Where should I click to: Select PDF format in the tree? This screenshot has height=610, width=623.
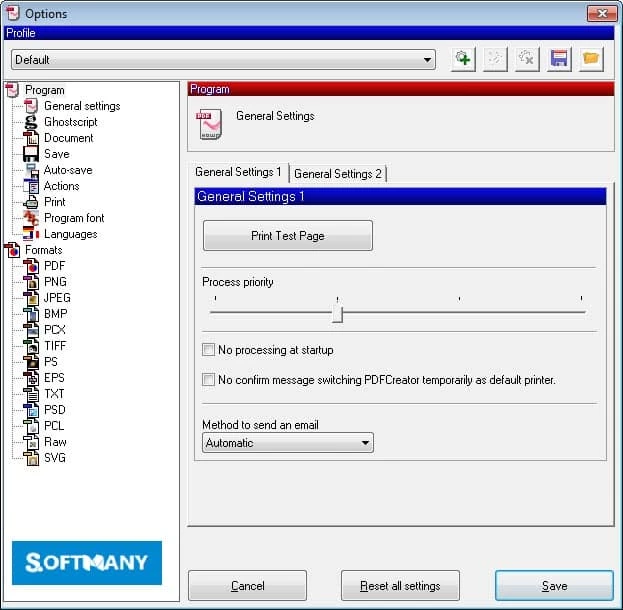click(x=54, y=266)
